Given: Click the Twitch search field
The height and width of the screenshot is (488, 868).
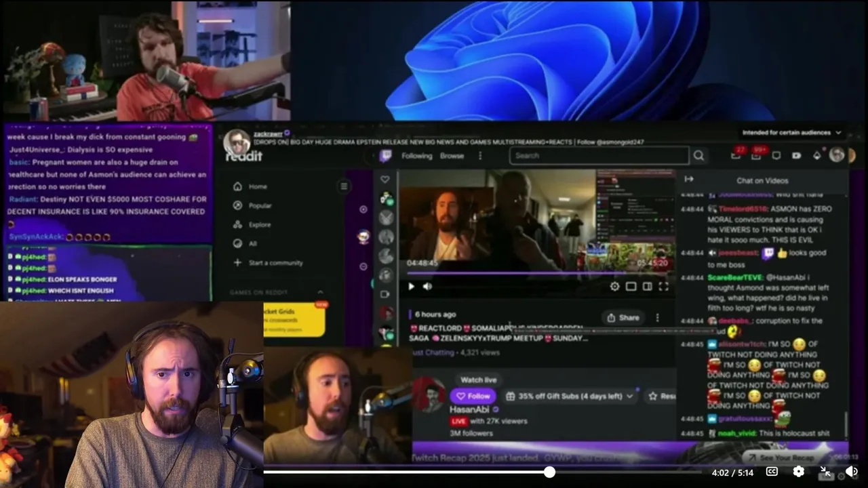Looking at the screenshot, I should [x=599, y=156].
